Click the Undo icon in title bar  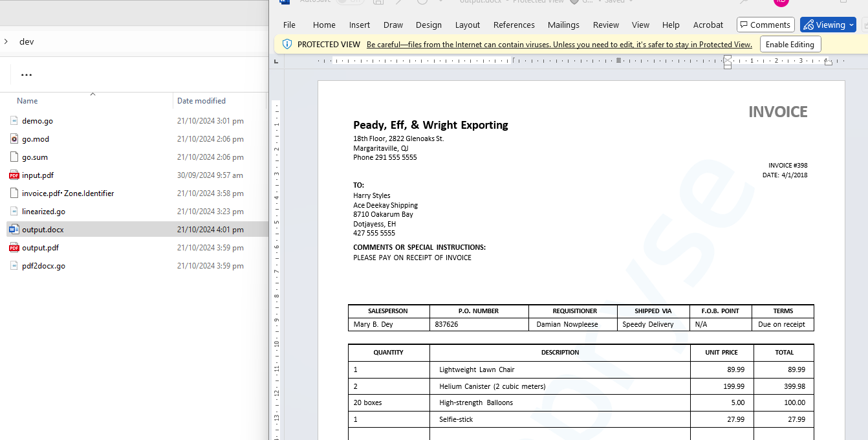[x=398, y=3]
